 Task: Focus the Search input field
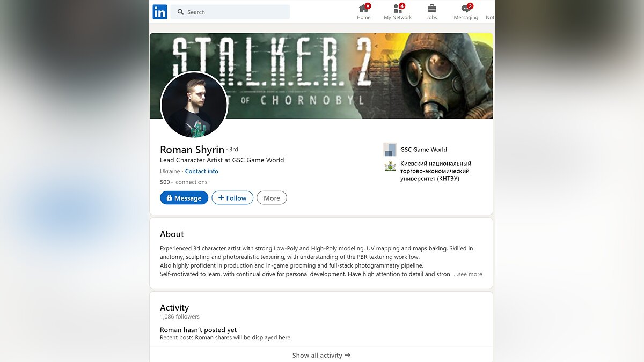[230, 12]
